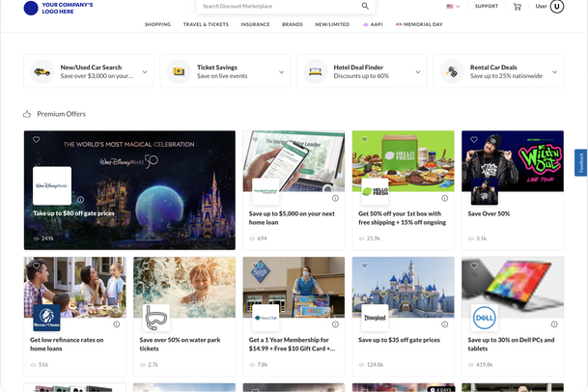Click 'Take up to $80 off gate prices' text
Image resolution: width=588 pixels, height=392 pixels.
tap(74, 213)
